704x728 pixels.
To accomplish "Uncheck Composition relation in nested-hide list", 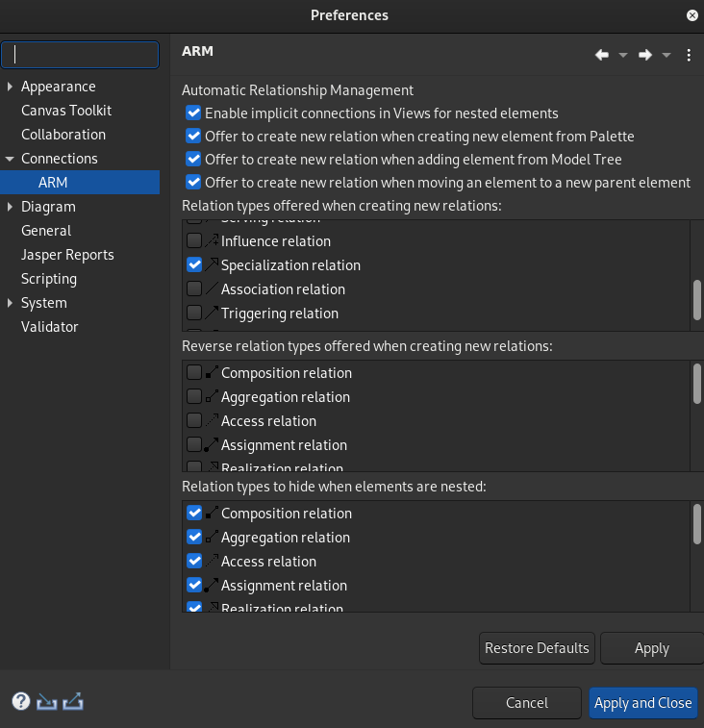I will click(x=194, y=513).
